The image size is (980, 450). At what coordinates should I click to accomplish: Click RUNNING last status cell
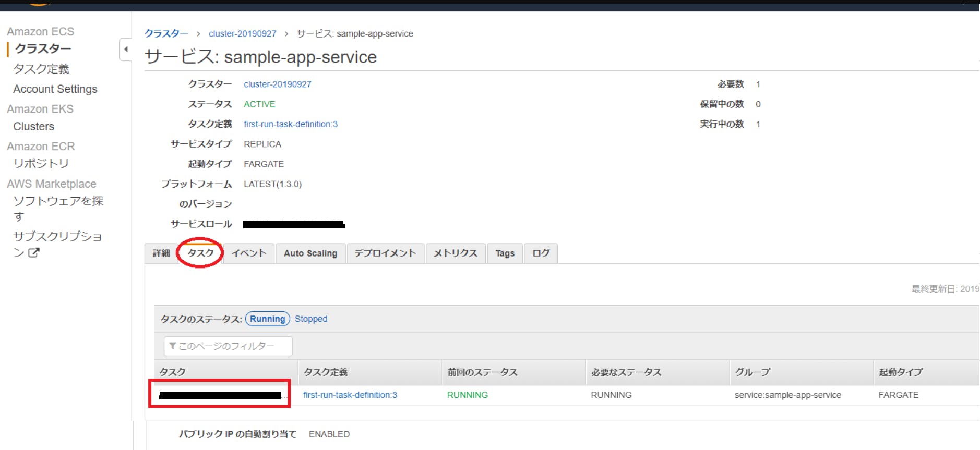coord(468,395)
